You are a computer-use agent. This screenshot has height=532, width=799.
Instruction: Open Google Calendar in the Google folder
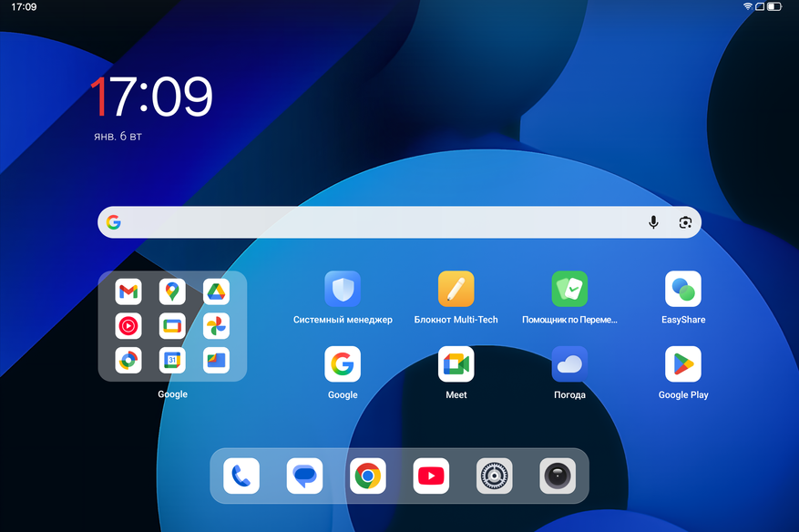(172, 360)
